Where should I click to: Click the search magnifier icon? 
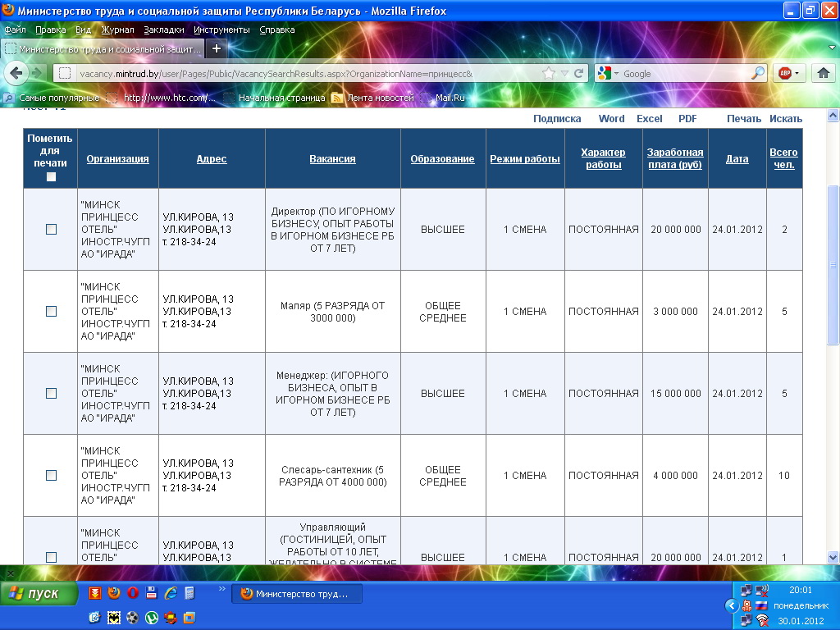[757, 73]
